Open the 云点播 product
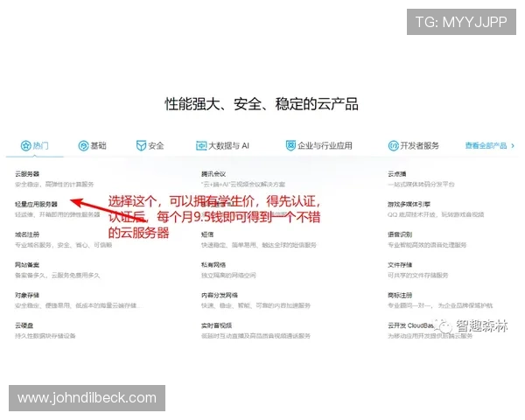This screenshot has width=525, height=420. coord(397,174)
